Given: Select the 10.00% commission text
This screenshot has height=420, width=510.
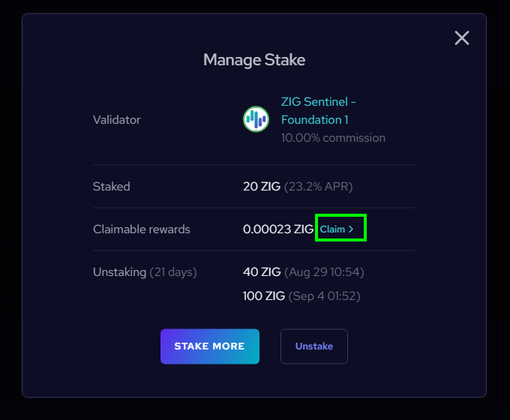Looking at the screenshot, I should (333, 138).
